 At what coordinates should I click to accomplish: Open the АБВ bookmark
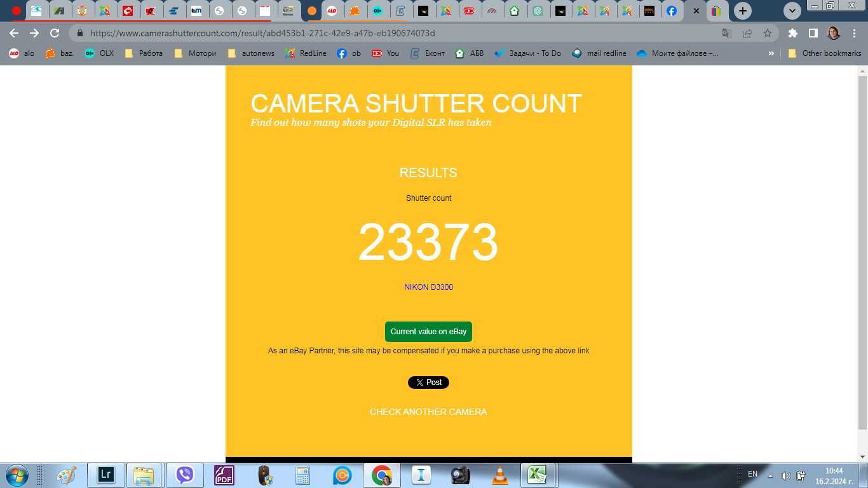(x=470, y=53)
